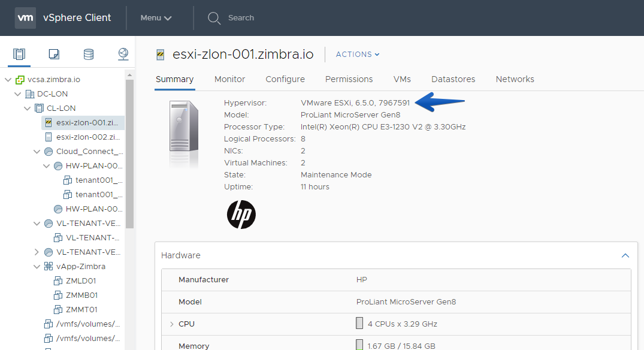Click the vSphere Client title
644x350 pixels.
pos(77,17)
